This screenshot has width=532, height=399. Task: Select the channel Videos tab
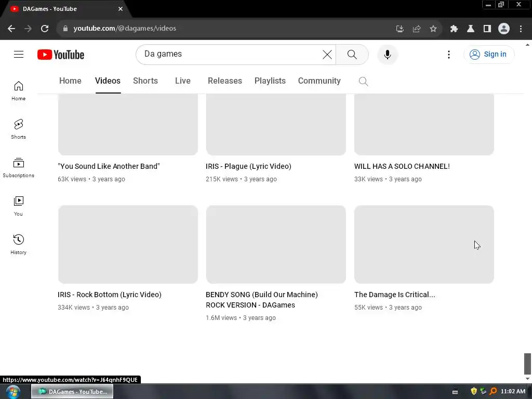pos(108,81)
